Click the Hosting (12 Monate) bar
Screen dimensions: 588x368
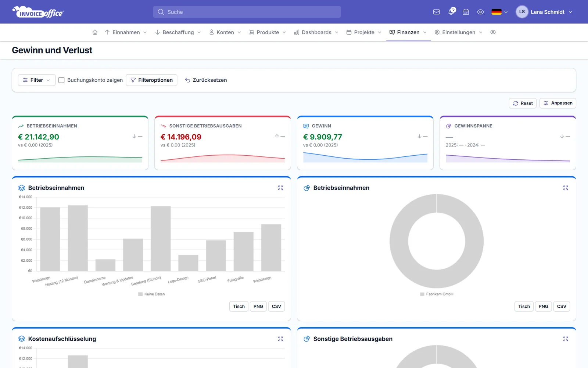pos(78,238)
